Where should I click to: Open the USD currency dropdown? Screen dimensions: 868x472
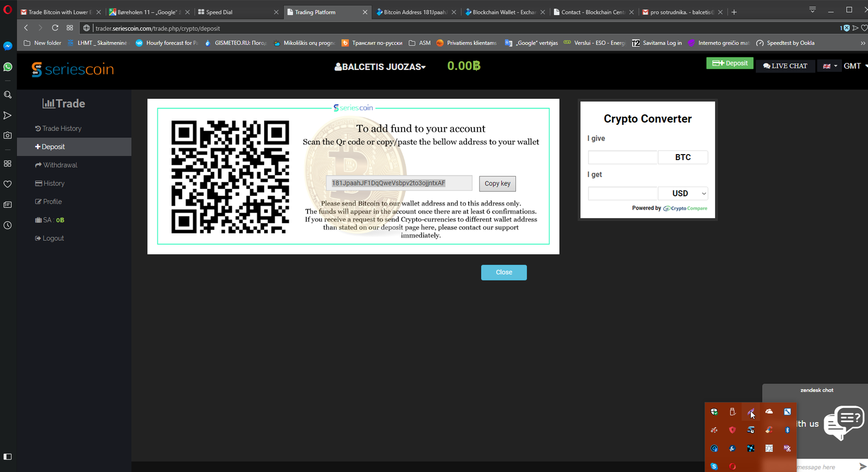coord(682,194)
